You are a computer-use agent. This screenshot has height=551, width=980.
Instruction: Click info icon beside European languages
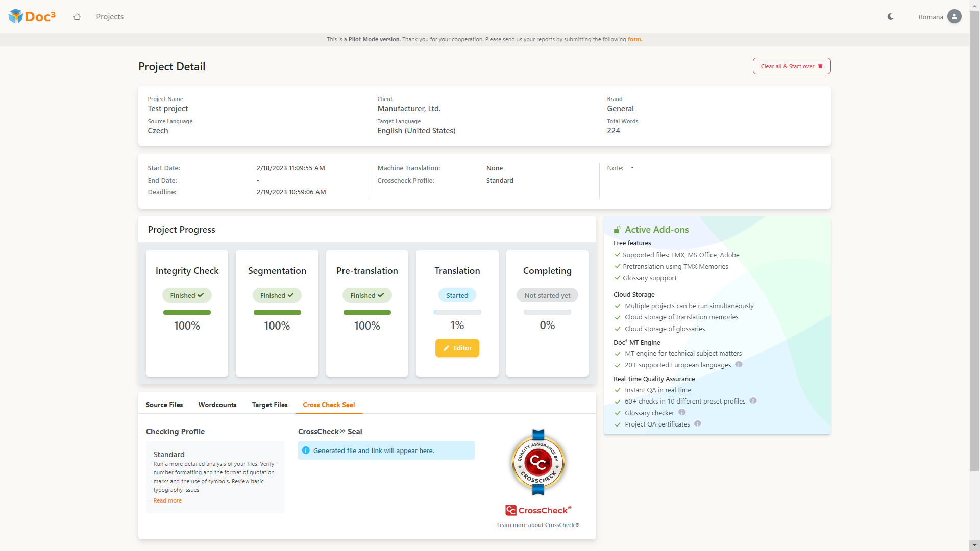pos(739,365)
